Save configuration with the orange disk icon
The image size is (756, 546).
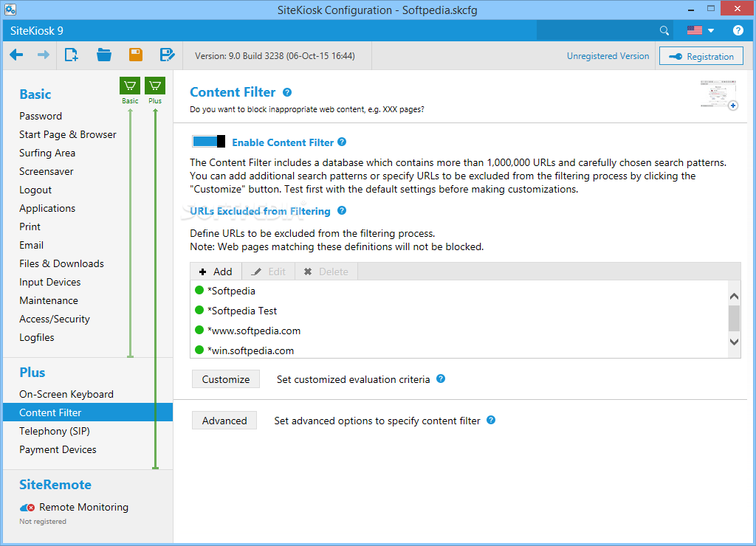click(x=136, y=55)
